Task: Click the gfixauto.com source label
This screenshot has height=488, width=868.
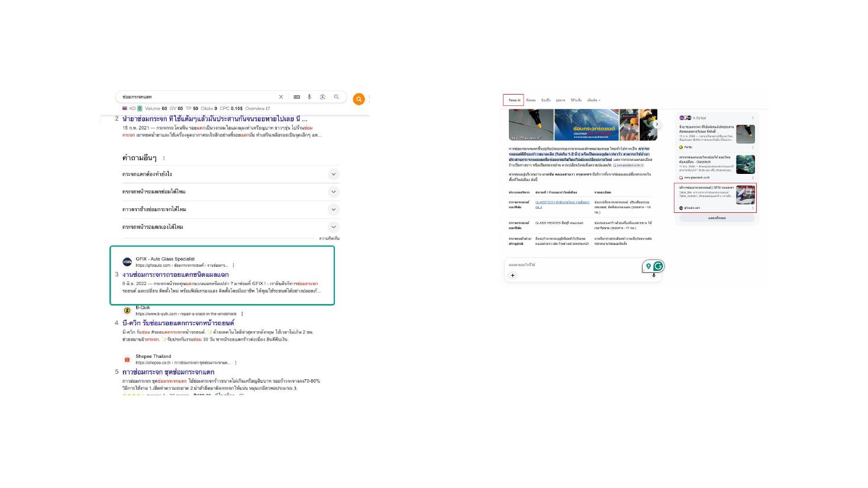Action: (x=689, y=208)
